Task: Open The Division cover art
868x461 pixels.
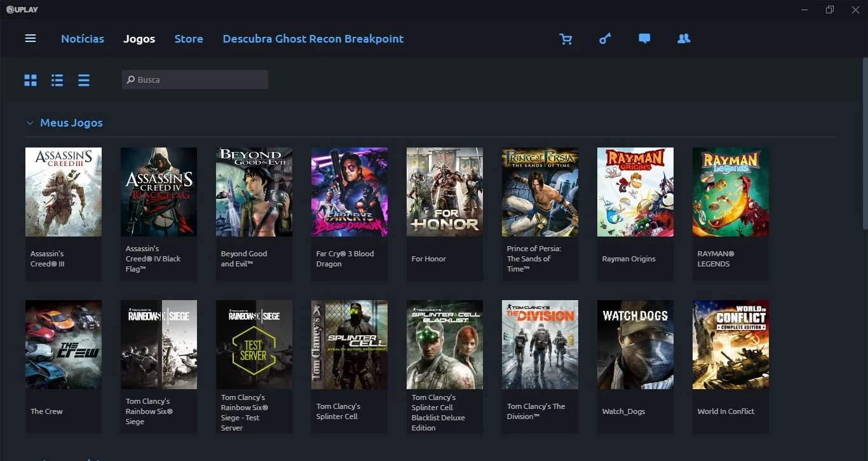Action: click(x=540, y=345)
